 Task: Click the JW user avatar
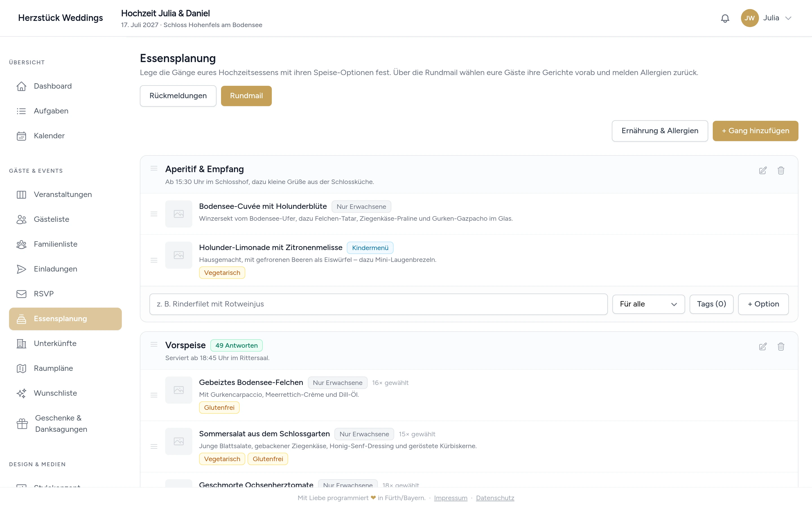click(750, 18)
